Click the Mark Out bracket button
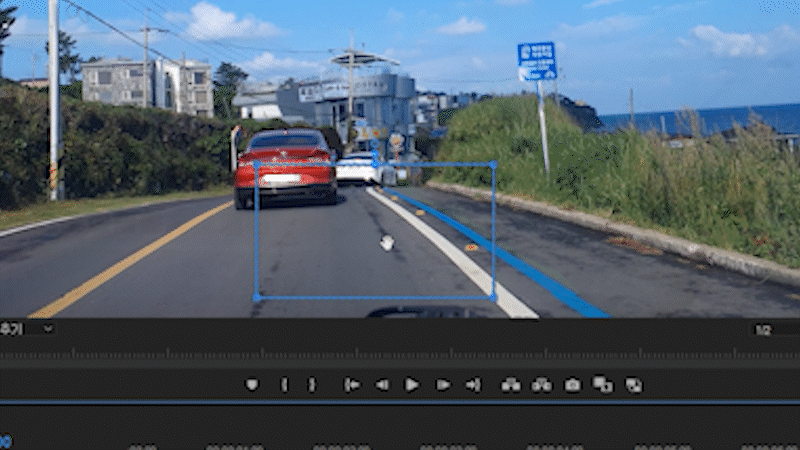800x450 pixels. (312, 384)
